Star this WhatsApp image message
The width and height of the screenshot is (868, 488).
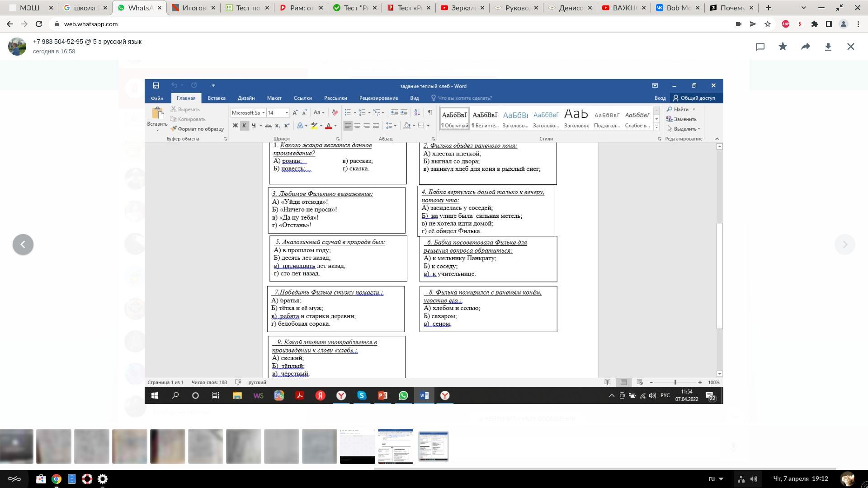[x=783, y=47]
